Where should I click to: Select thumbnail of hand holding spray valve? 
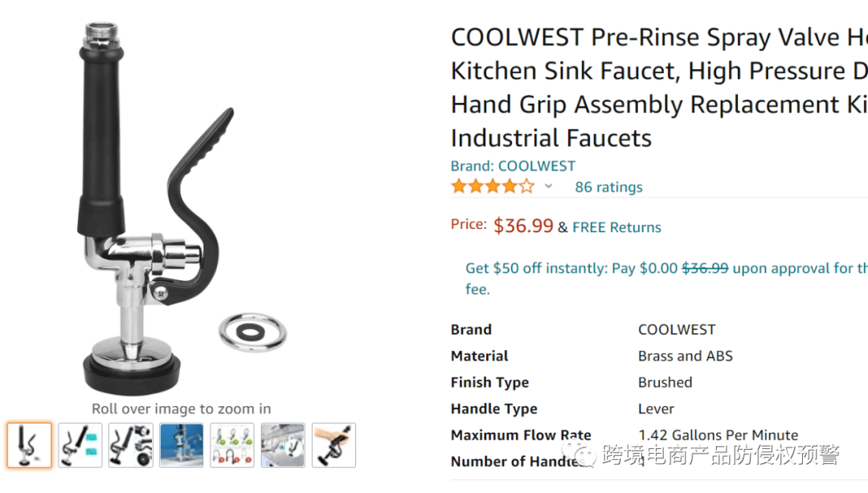[x=334, y=445]
